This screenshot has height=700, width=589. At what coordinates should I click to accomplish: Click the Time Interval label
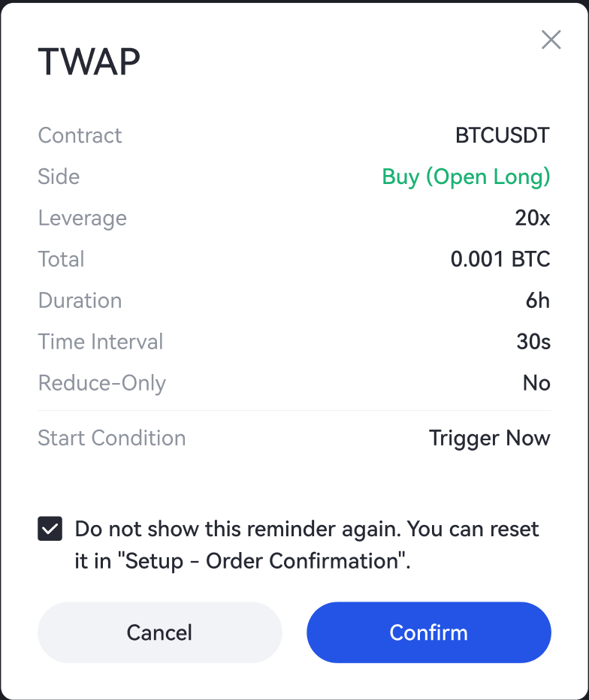click(100, 342)
